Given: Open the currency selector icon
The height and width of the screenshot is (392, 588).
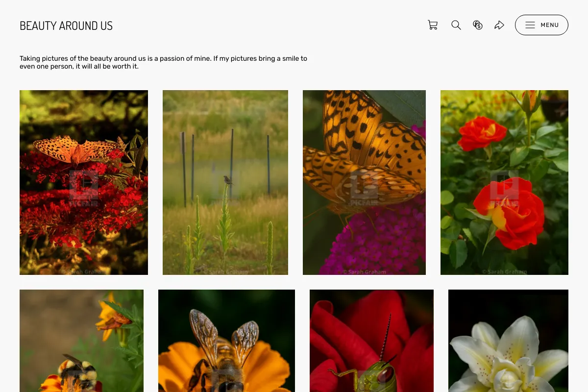Looking at the screenshot, I should coord(478,25).
